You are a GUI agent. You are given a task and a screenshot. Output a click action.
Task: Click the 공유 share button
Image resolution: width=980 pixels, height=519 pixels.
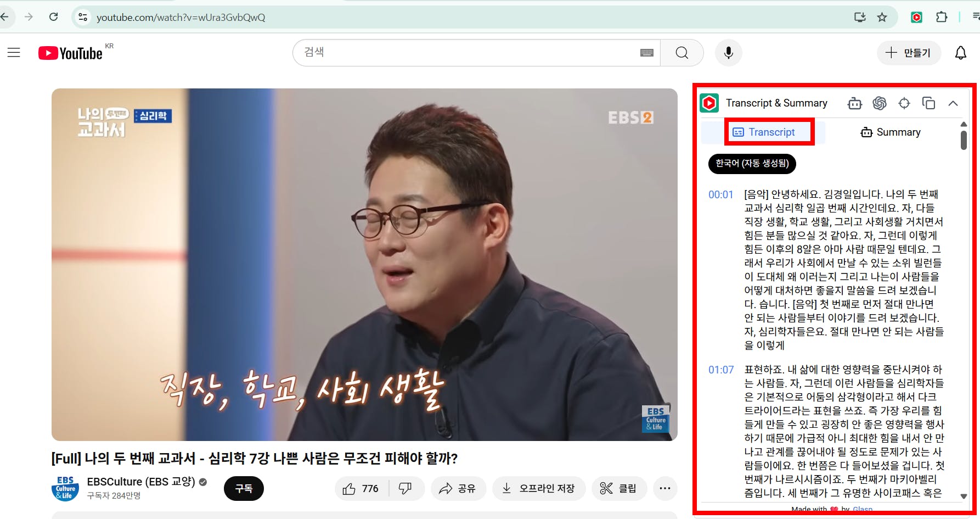(458, 489)
